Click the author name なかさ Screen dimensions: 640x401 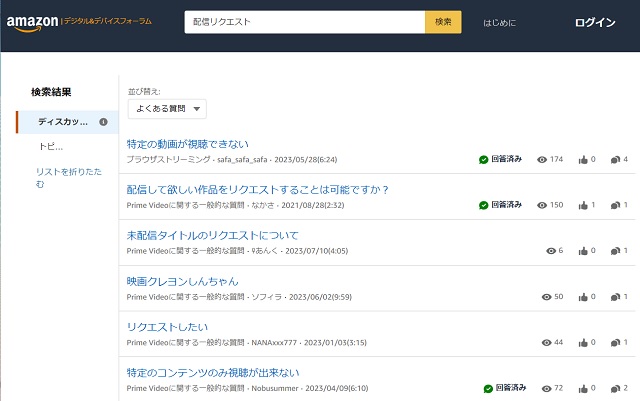[263, 205]
